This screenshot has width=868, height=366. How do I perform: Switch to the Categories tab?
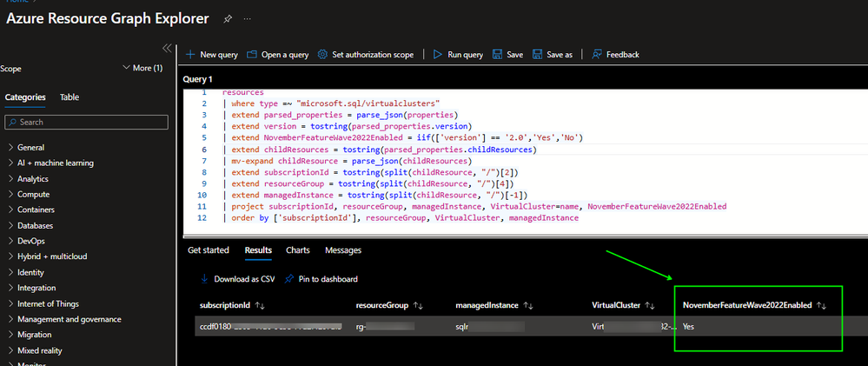[x=25, y=97]
